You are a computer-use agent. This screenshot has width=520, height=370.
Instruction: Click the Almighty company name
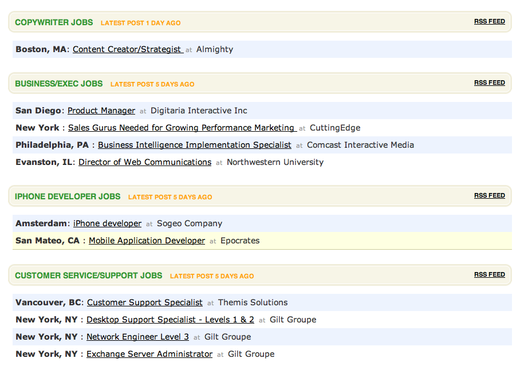pyautogui.click(x=215, y=49)
